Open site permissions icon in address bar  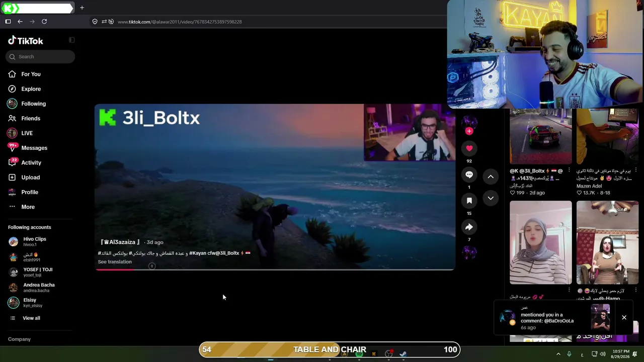104,22
